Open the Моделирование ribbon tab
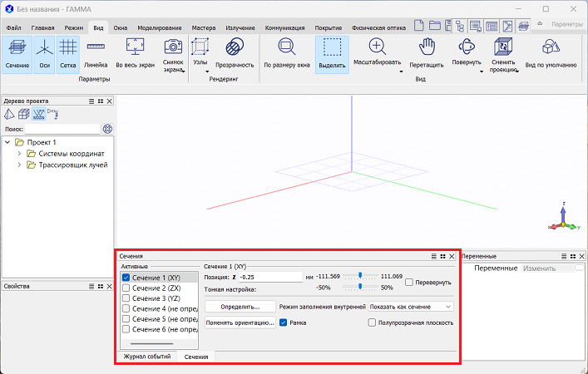588x374 pixels. tap(159, 27)
